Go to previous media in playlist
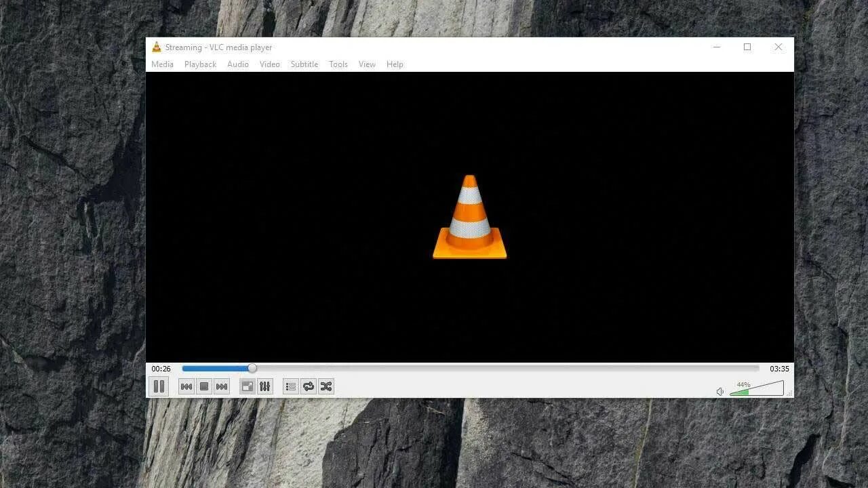The height and width of the screenshot is (488, 868). click(186, 386)
